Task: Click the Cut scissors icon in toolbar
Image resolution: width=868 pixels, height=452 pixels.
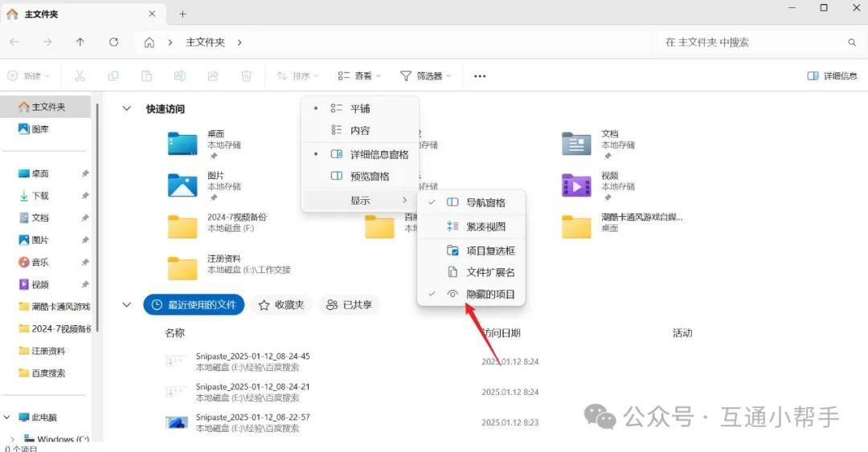Action: [80, 75]
